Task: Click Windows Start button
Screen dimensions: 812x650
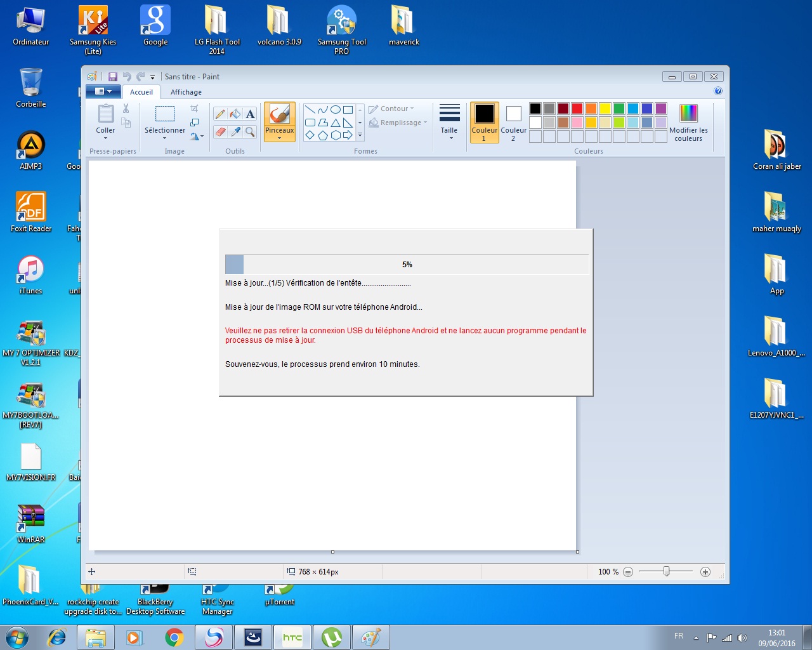Action: pyautogui.click(x=17, y=637)
